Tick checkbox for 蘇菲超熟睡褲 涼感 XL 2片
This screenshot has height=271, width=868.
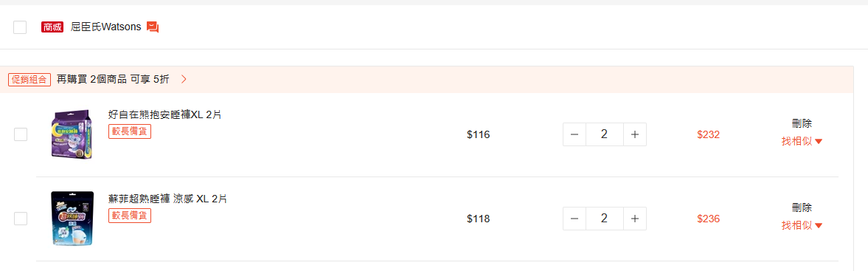pyautogui.click(x=21, y=219)
